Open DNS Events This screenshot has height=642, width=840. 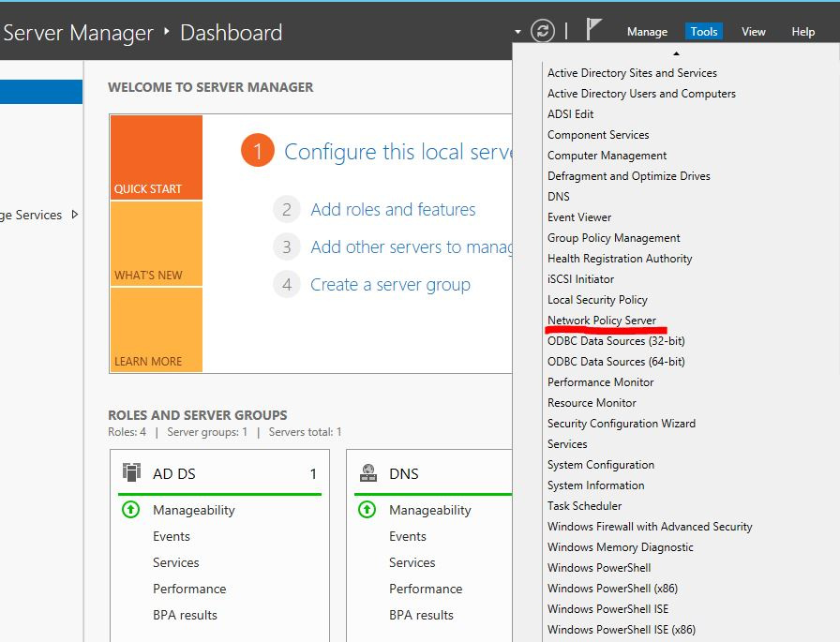408,536
